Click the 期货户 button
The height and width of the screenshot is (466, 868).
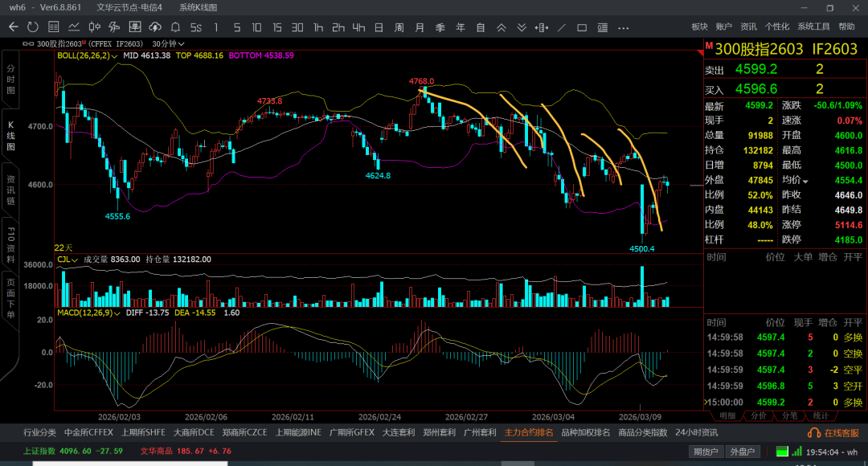pos(706,452)
